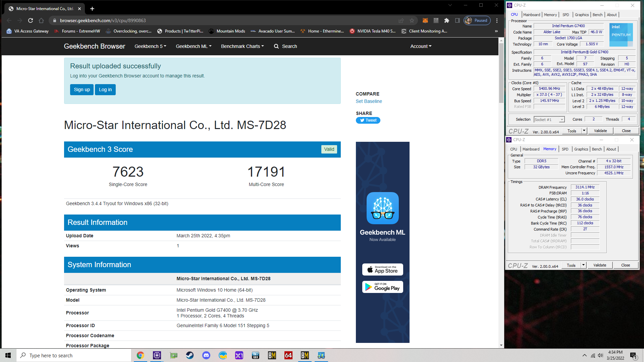
Task: Open the VA Access Gateway bookmark
Action: coord(28,31)
